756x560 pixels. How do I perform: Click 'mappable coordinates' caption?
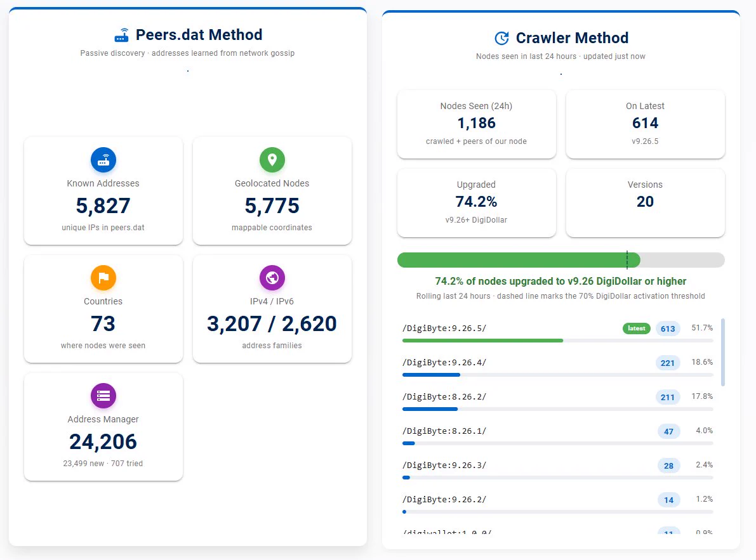tap(272, 227)
